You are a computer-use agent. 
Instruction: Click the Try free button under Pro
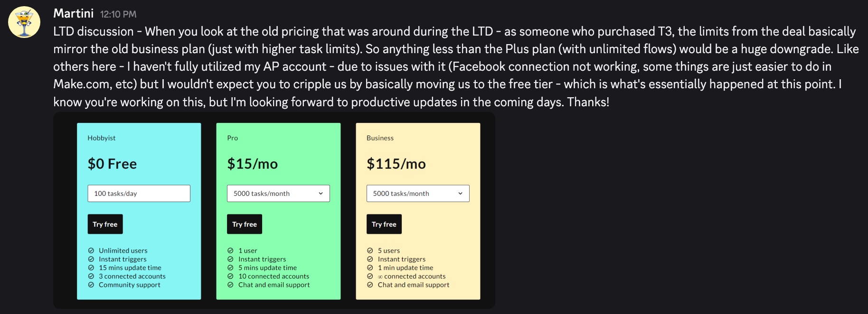(x=245, y=224)
